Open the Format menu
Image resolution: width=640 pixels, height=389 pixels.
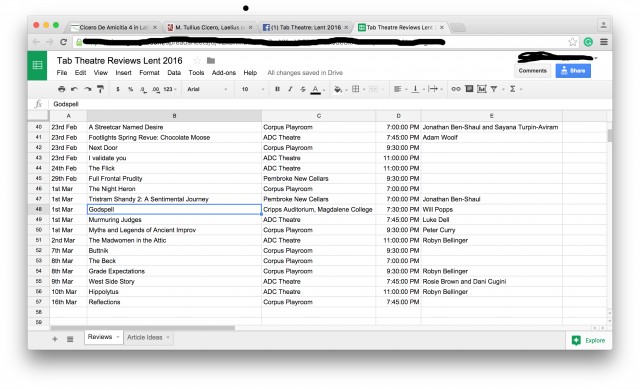(x=149, y=73)
